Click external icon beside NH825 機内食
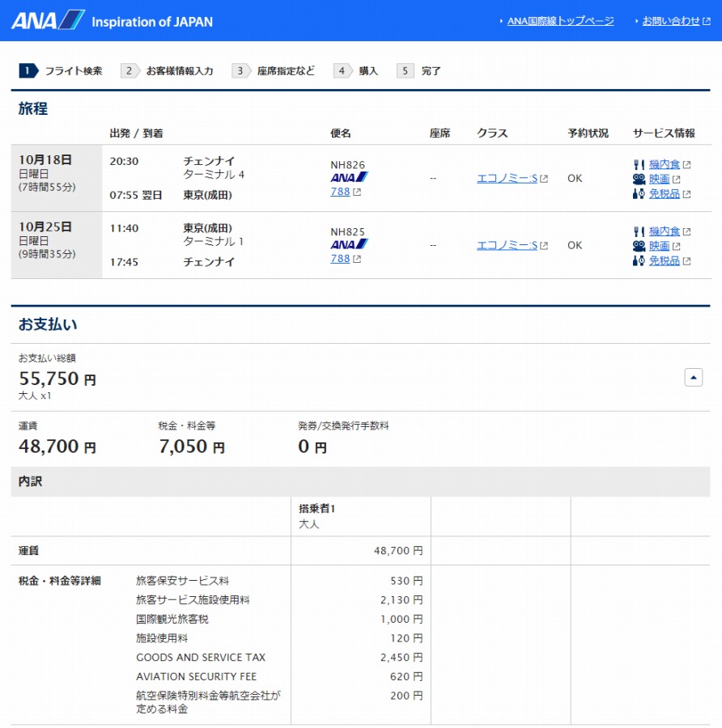 (686, 231)
